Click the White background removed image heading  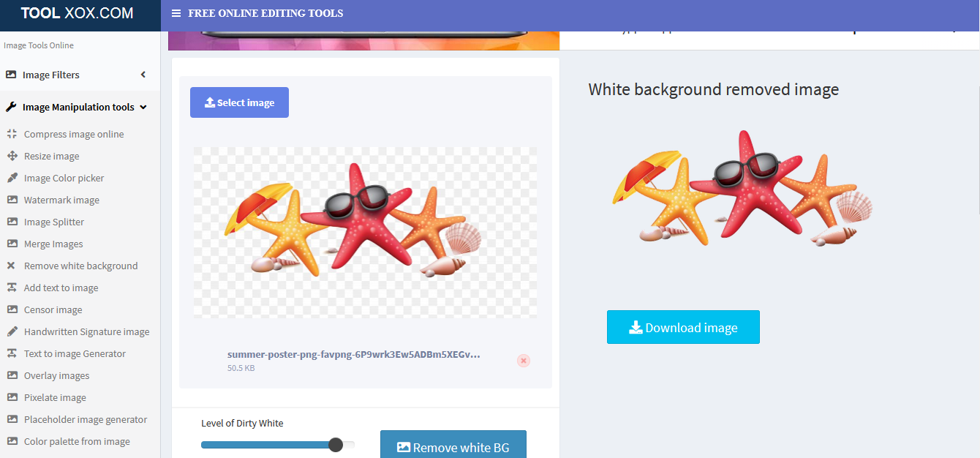click(714, 89)
